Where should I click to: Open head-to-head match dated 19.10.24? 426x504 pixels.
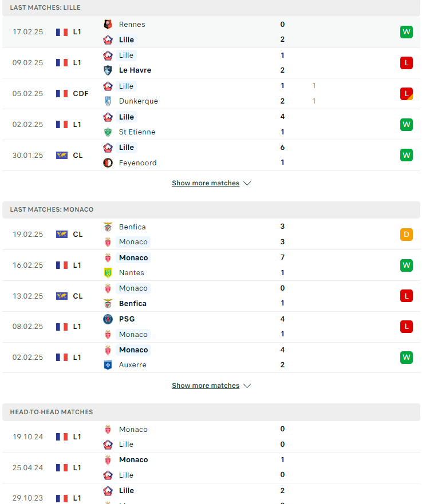click(211, 437)
